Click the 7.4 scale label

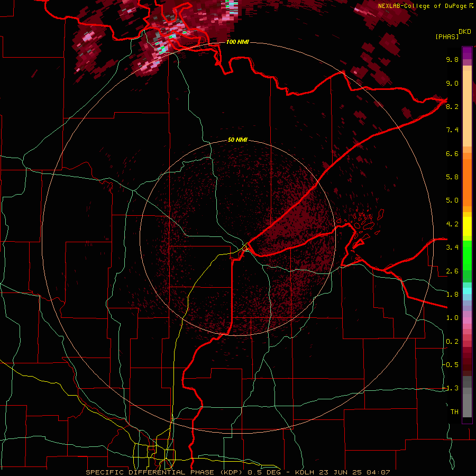coord(452,130)
